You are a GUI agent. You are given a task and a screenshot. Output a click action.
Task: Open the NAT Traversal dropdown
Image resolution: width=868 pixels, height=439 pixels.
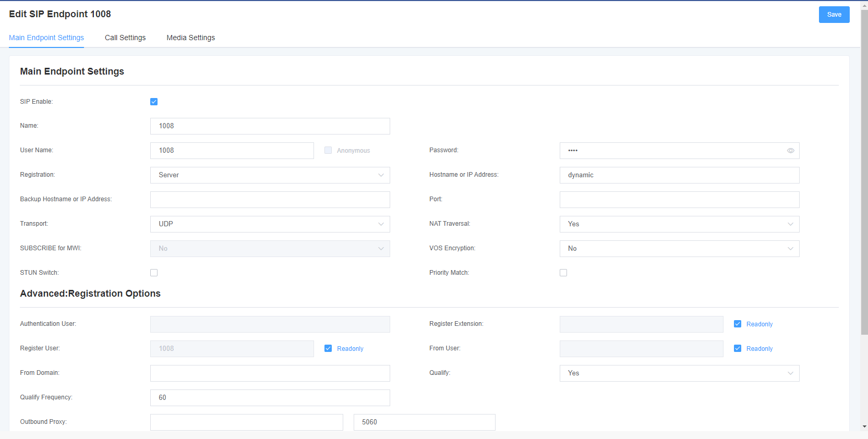680,224
